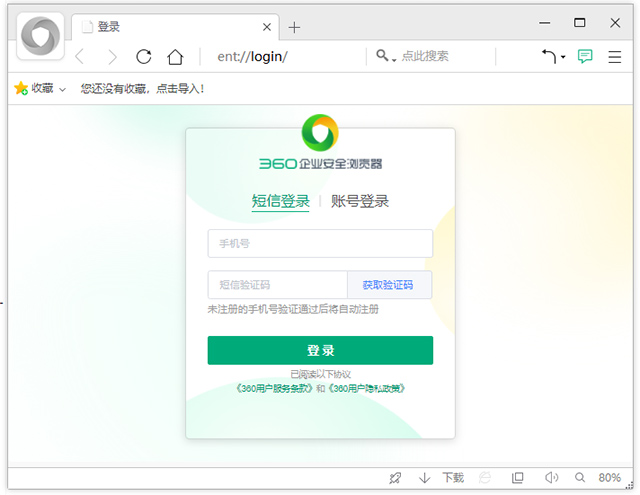
Task: Open 《360用户隐私政策》 link
Action: coord(367,388)
